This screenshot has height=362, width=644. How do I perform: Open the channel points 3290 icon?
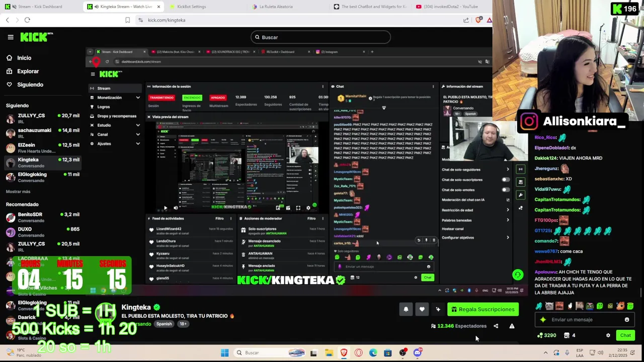(x=546, y=335)
